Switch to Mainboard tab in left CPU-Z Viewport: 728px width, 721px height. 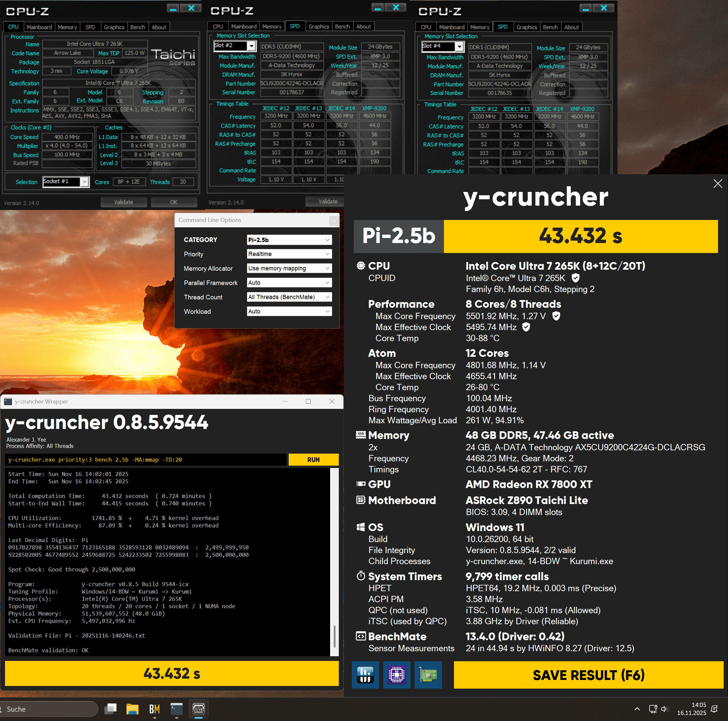[39, 27]
